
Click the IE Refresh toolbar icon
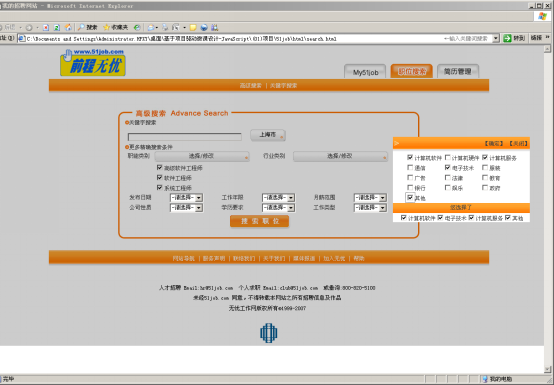pos(57,28)
